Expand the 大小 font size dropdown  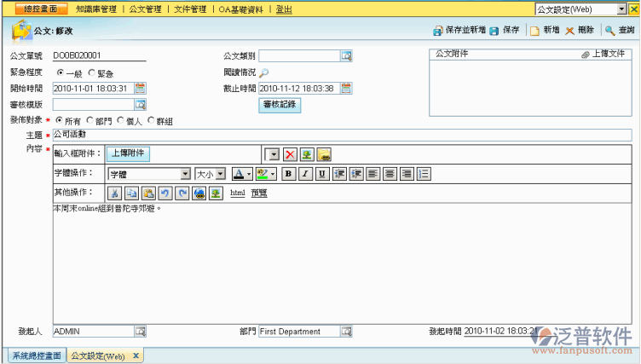pos(220,174)
